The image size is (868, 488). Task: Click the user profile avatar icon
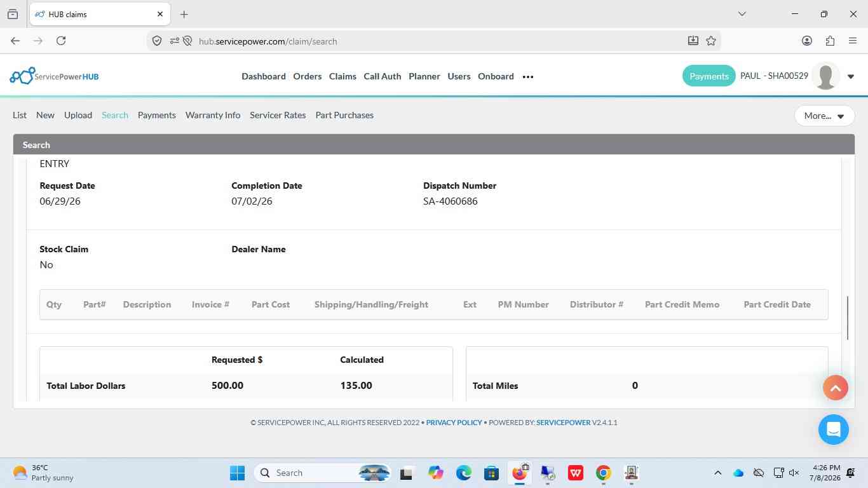tap(826, 76)
